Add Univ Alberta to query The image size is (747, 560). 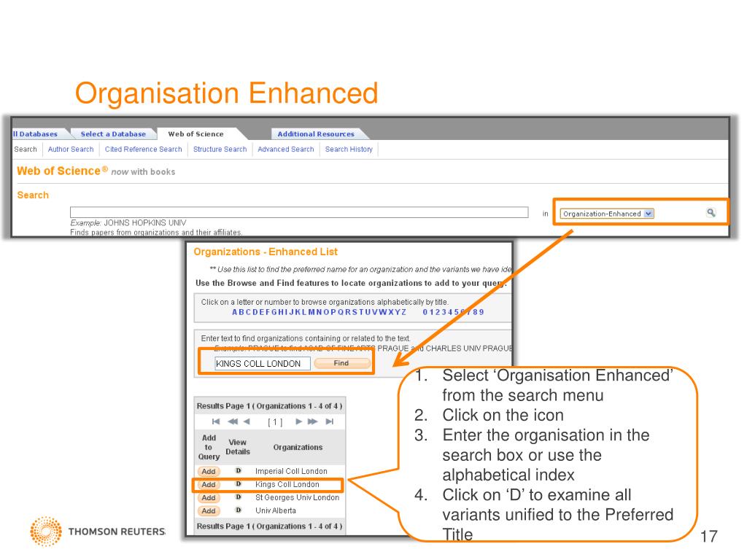pyautogui.click(x=209, y=510)
